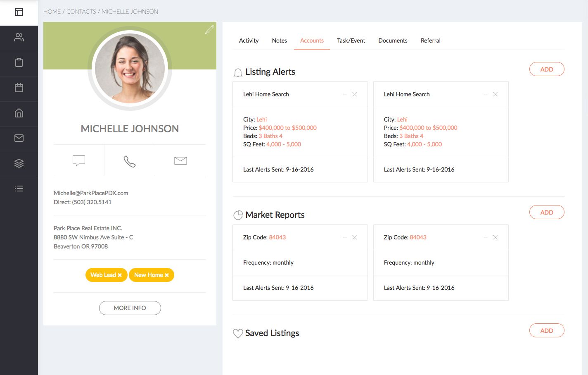
Task: Click 4,000 - 5,000 SQ Feet in second card
Action: point(424,144)
